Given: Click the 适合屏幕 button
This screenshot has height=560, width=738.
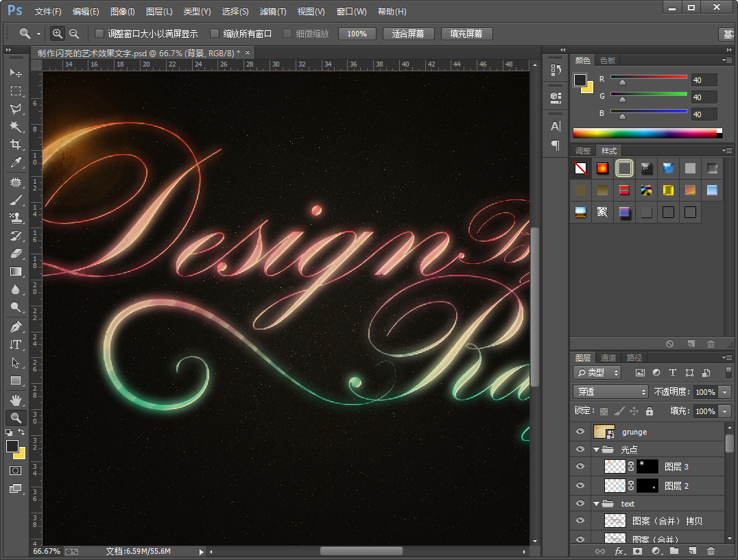Looking at the screenshot, I should [x=408, y=34].
